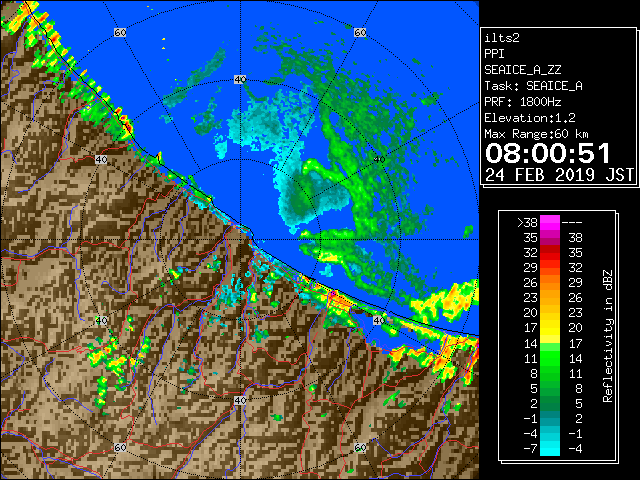Click the 40 range label near the southeast coast
This screenshot has width=640, height=480.
(x=379, y=320)
